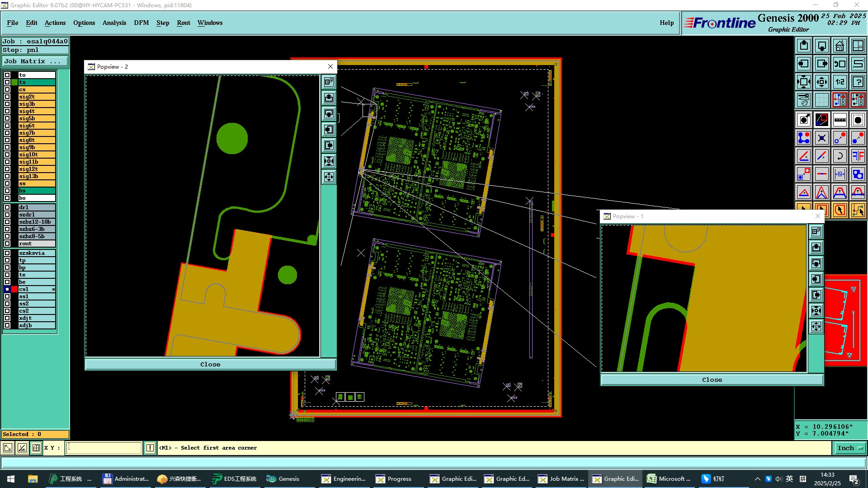This screenshot has width=868, height=488.
Task: Open the Job Matrix ... selector
Action: [x=35, y=61]
